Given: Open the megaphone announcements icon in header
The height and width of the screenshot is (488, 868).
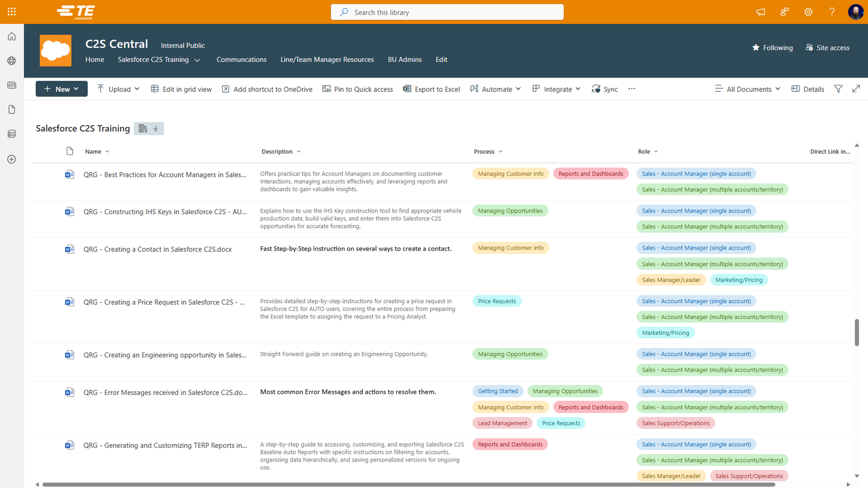Looking at the screenshot, I should (x=761, y=12).
